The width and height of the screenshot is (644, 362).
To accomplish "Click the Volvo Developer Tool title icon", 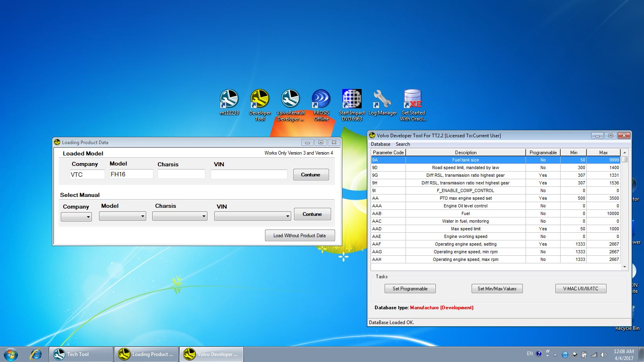I will [372, 135].
